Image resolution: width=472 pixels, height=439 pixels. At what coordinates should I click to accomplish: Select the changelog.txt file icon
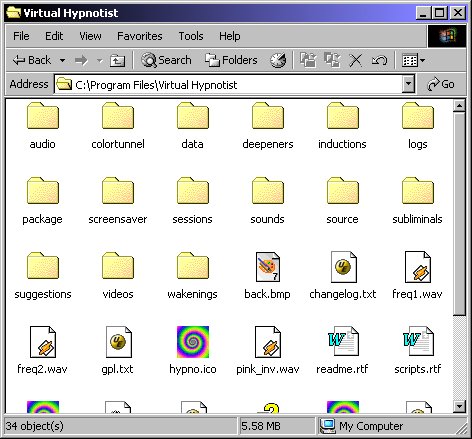pyautogui.click(x=343, y=267)
